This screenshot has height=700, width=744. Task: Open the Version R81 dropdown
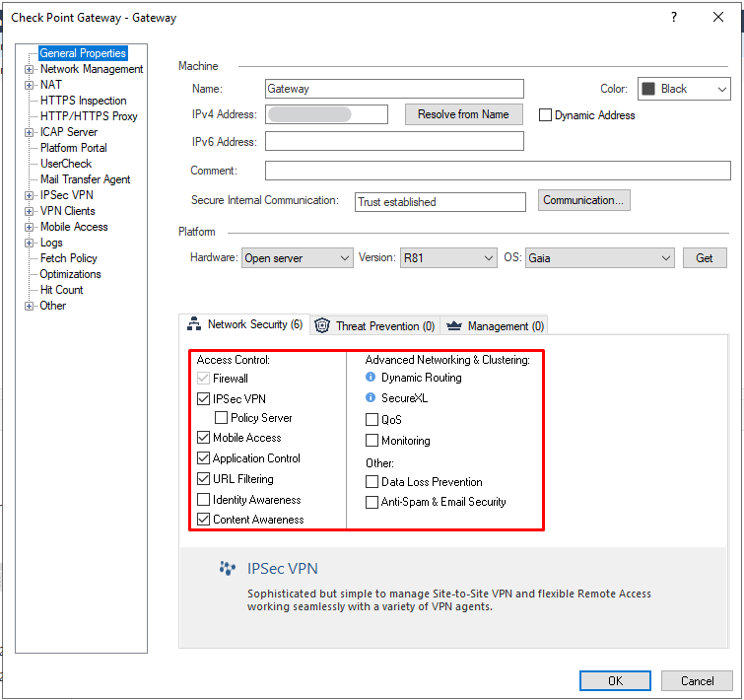tap(448, 258)
